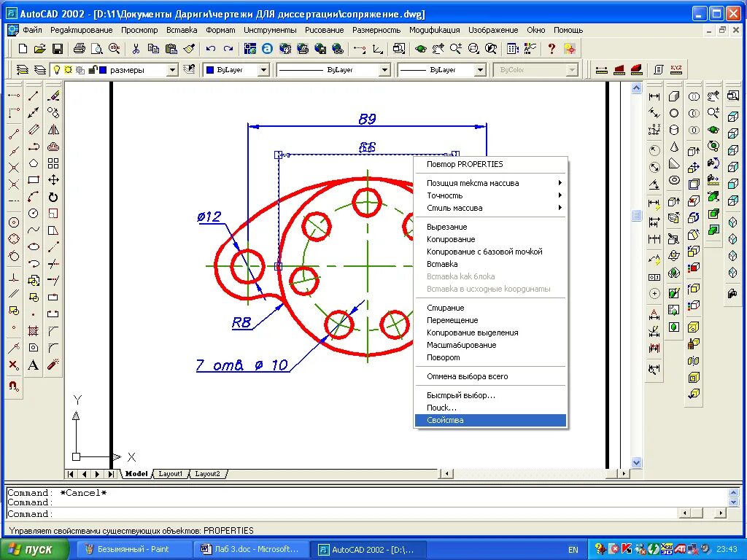Click the blue color swatch in color control
The width and height of the screenshot is (747, 560).
(209, 70)
